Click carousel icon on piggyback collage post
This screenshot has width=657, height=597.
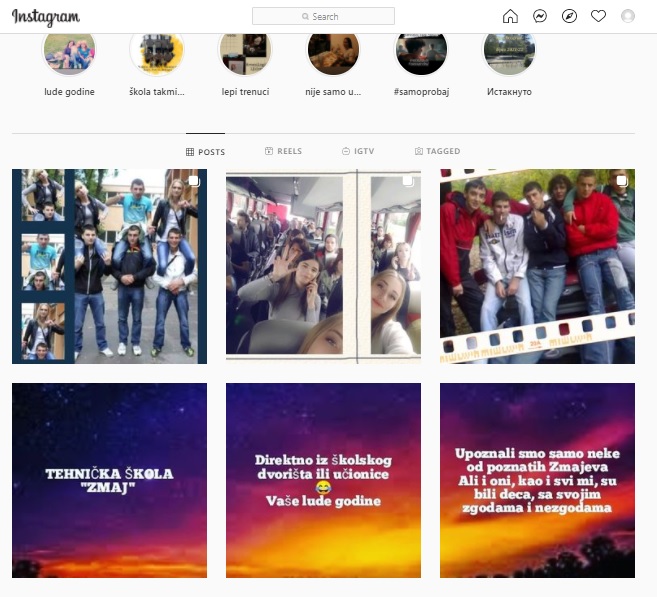pyautogui.click(x=194, y=181)
